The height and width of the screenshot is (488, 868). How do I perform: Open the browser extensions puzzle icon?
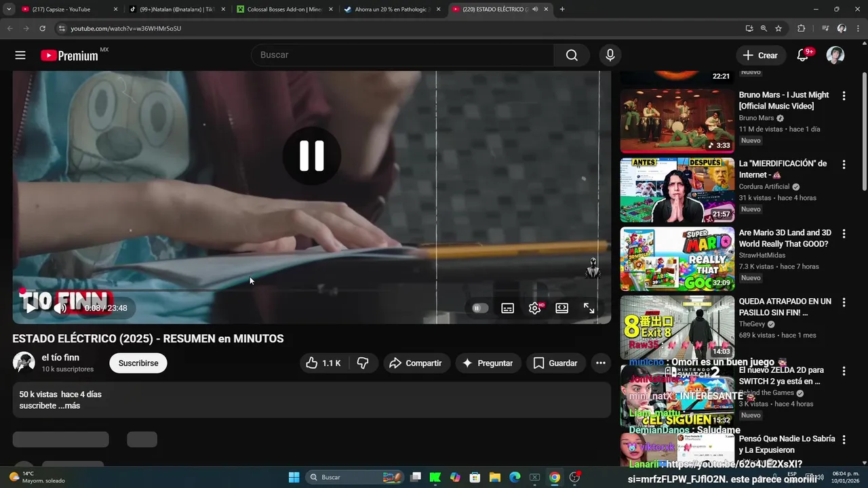[801, 28]
